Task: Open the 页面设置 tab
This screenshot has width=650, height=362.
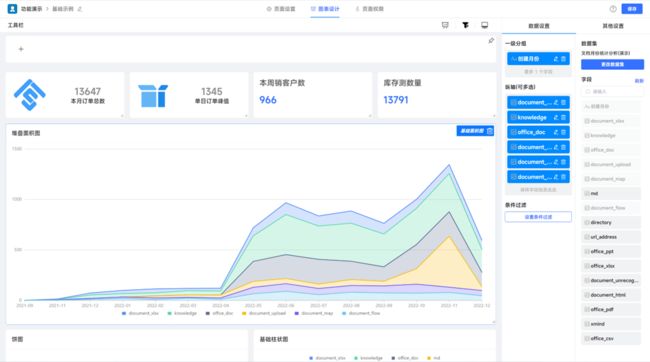Action: click(x=281, y=9)
